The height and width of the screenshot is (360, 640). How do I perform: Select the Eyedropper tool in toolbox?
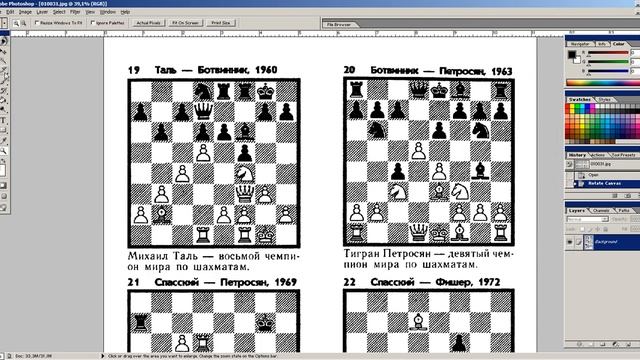click(3, 140)
